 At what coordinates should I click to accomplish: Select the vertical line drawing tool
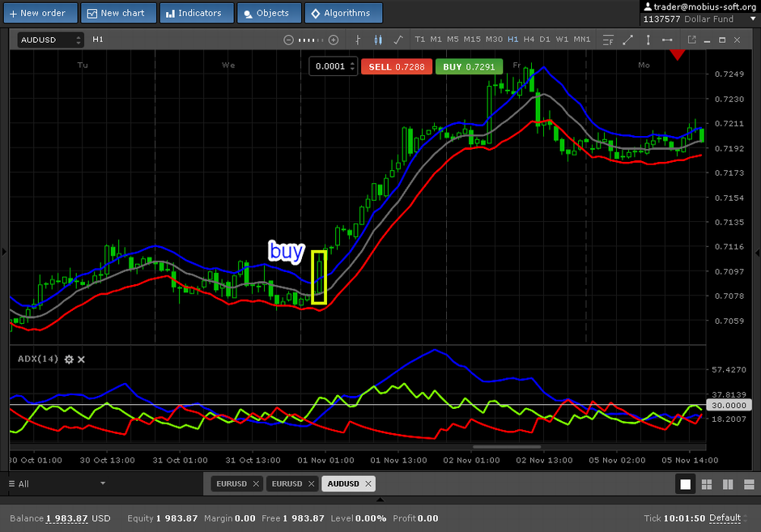pos(648,40)
